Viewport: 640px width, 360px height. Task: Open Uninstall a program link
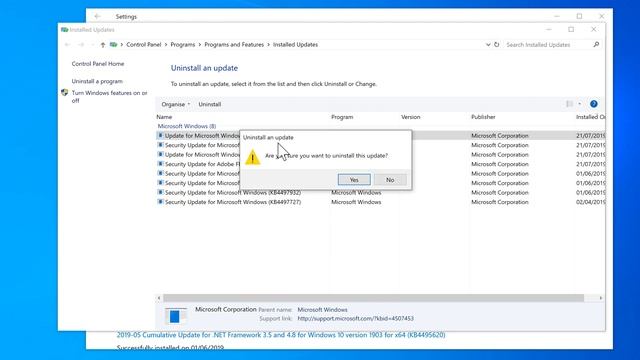(x=97, y=81)
